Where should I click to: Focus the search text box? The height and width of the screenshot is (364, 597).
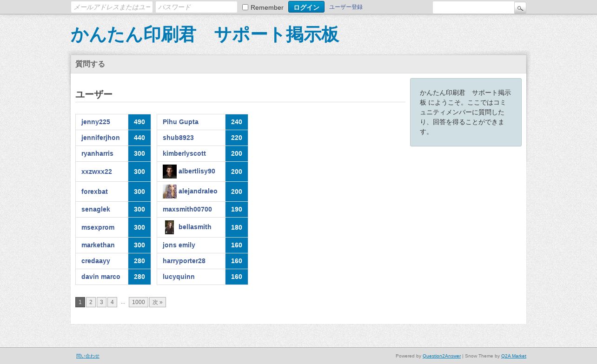point(473,8)
